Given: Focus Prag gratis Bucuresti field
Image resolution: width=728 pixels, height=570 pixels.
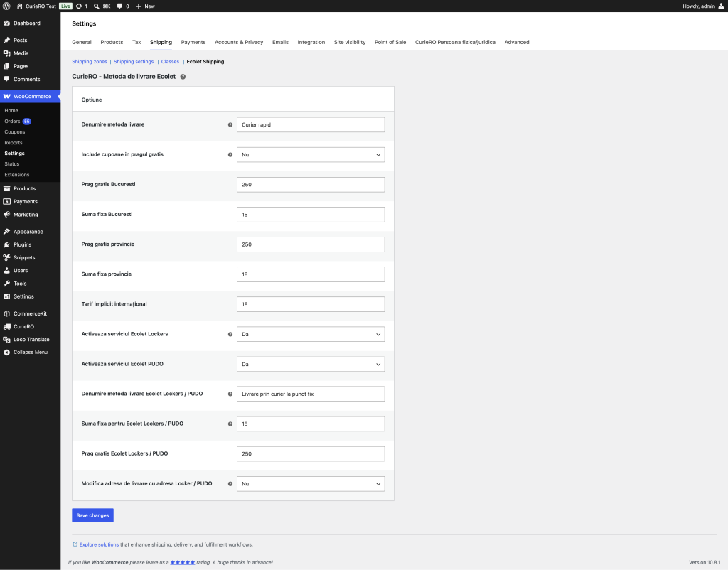Looking at the screenshot, I should 311,185.
